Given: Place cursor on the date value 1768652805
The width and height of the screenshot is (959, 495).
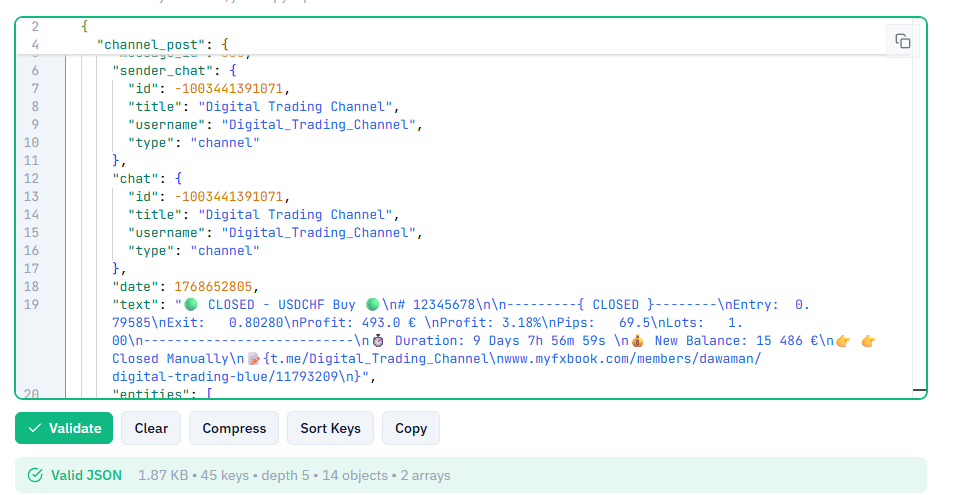Looking at the screenshot, I should pyautogui.click(x=217, y=287).
